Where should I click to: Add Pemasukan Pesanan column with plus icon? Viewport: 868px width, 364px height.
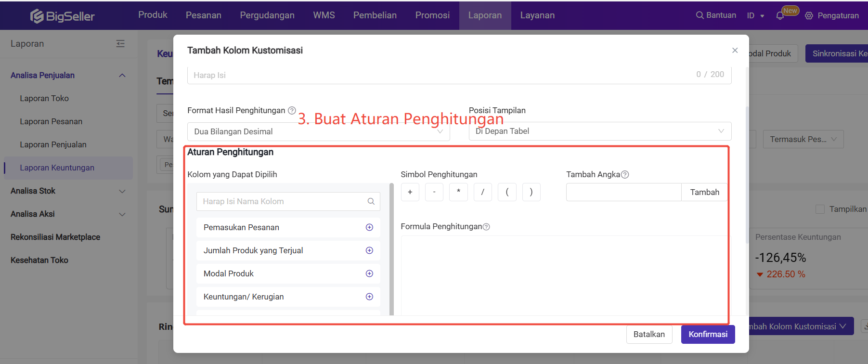(x=369, y=227)
